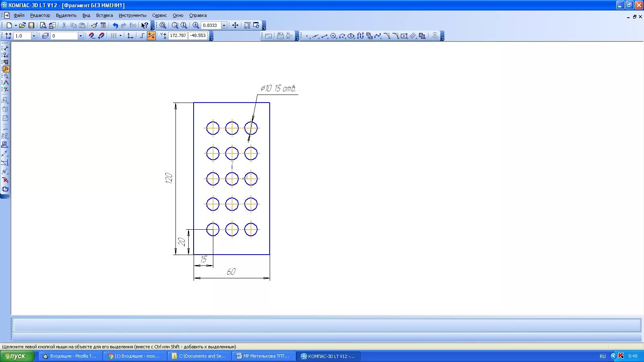The image size is (644, 362).
Task: Click the 60 width dimension text
Action: coord(231,272)
